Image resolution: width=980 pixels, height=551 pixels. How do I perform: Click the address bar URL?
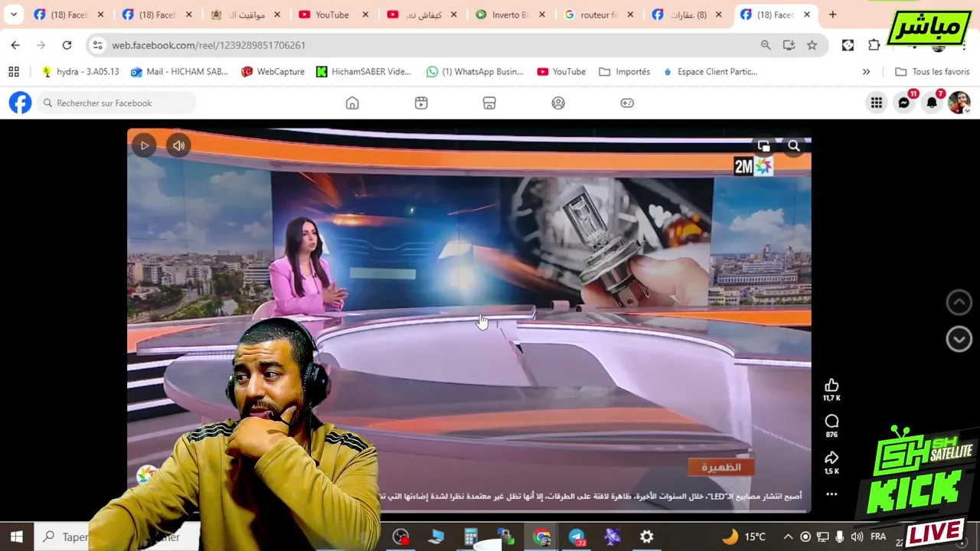coord(208,45)
